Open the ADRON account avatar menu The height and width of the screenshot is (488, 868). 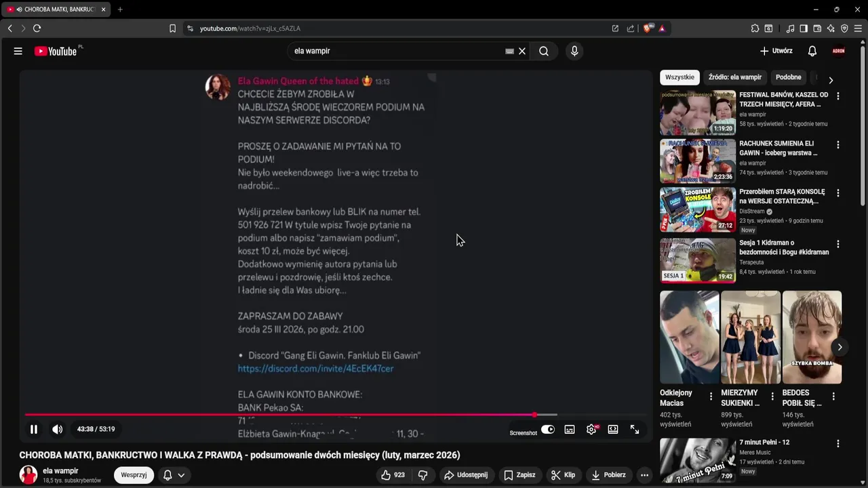[839, 51]
